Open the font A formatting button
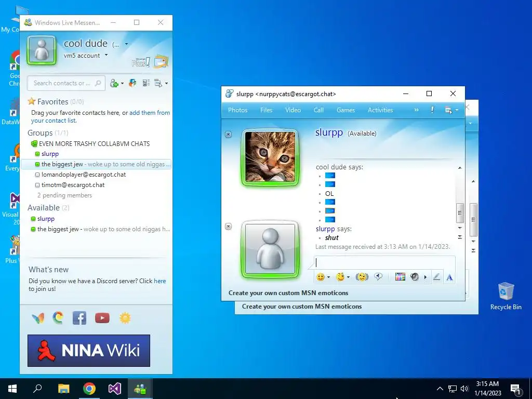532x399 pixels. click(449, 277)
